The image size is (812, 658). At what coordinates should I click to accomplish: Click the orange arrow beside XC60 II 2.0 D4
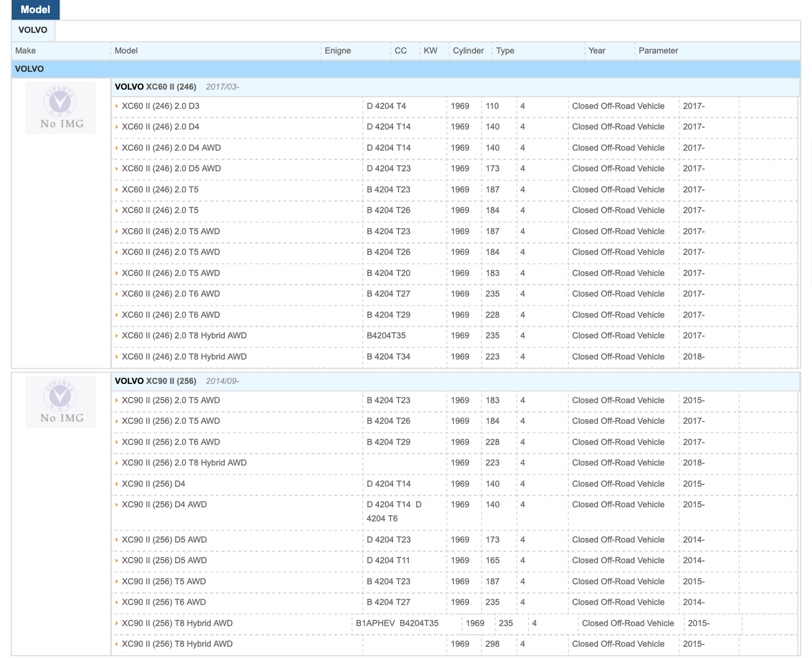[x=116, y=127]
